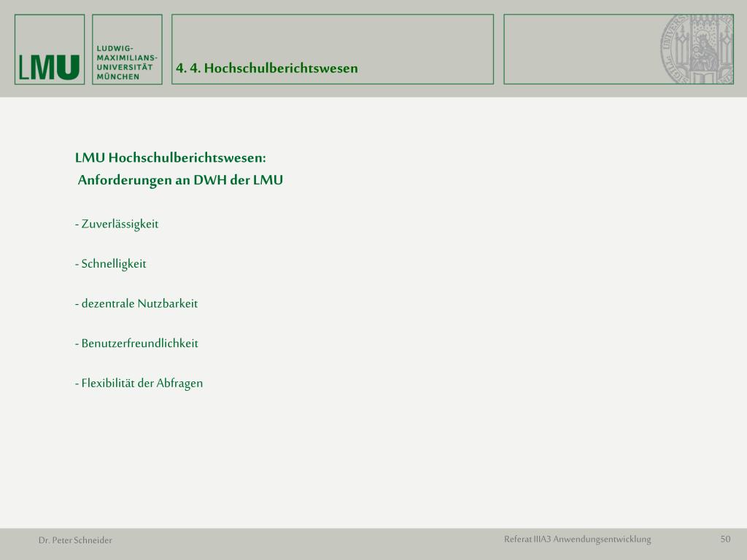Select the bullet '- Schnelligkeit'
Screen dimensions: 747x560
[111, 264]
